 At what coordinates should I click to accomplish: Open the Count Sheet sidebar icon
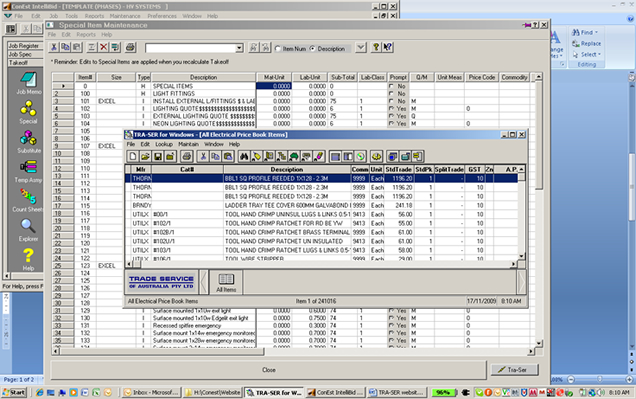28,201
